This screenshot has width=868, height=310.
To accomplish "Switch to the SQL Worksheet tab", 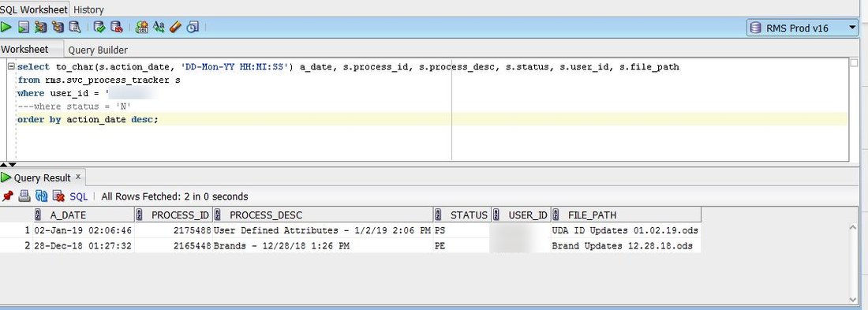I will coord(34,9).
